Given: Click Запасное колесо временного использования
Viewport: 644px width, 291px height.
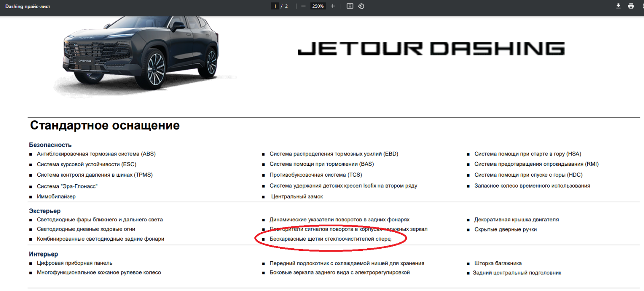Looking at the screenshot, I should coord(532,186).
